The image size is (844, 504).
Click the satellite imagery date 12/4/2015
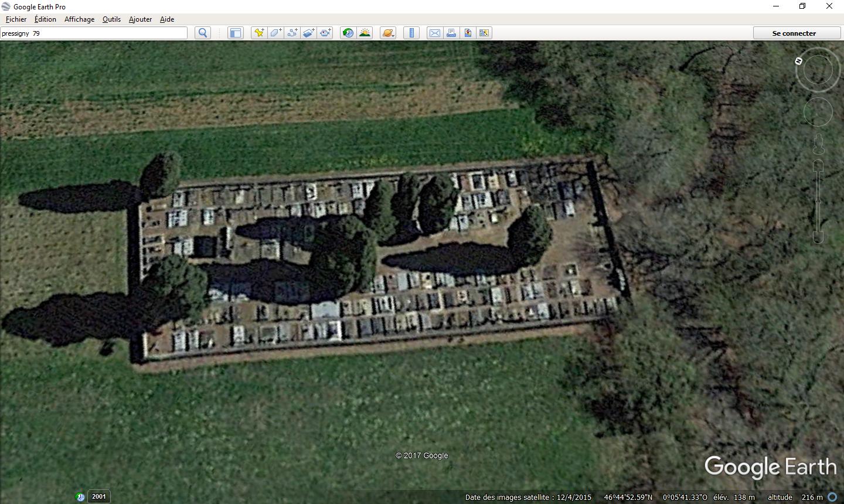(x=574, y=497)
